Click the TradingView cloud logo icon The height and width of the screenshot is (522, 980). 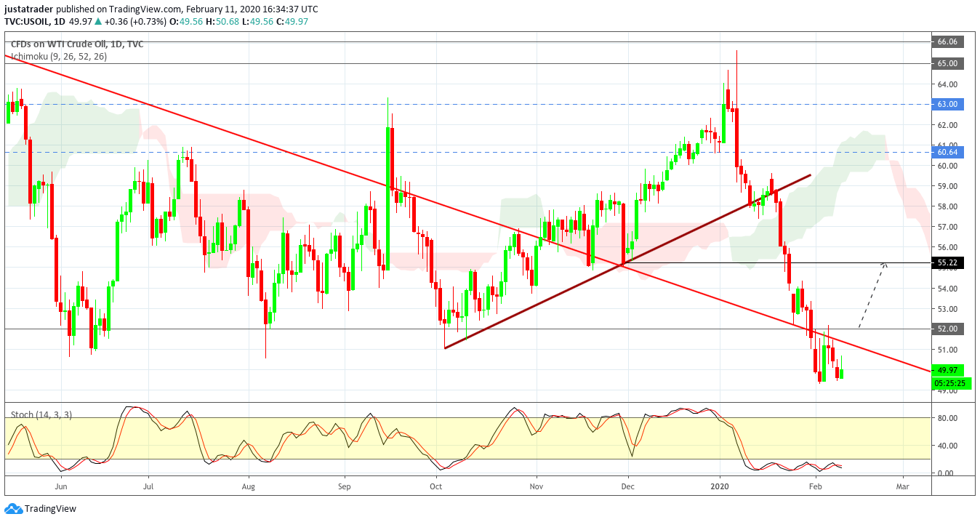(x=13, y=509)
